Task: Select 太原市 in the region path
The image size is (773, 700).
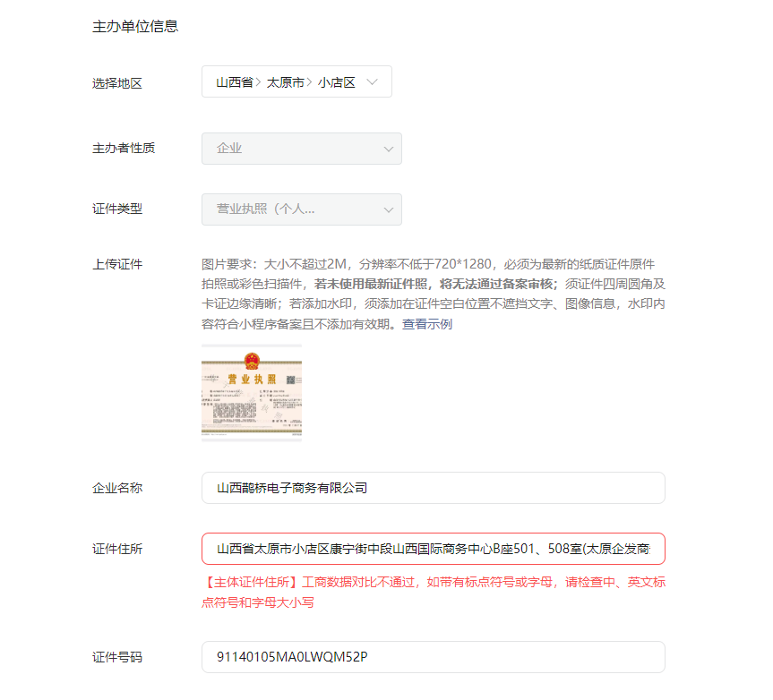Action: pyautogui.click(x=286, y=82)
